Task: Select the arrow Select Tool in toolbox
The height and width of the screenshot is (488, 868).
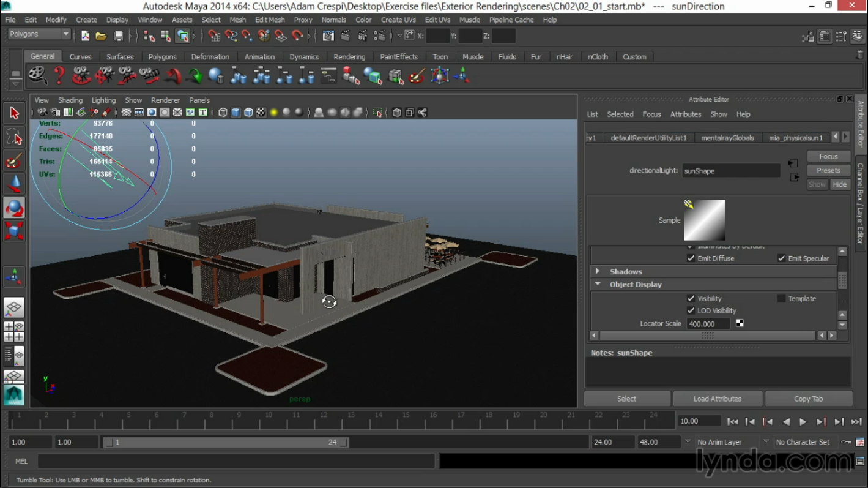Action: (x=14, y=113)
